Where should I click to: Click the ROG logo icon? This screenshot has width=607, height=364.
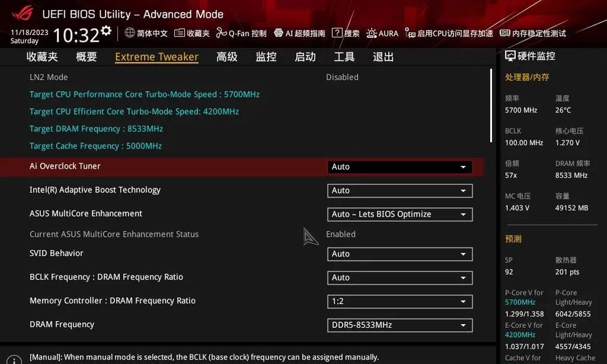coord(22,12)
